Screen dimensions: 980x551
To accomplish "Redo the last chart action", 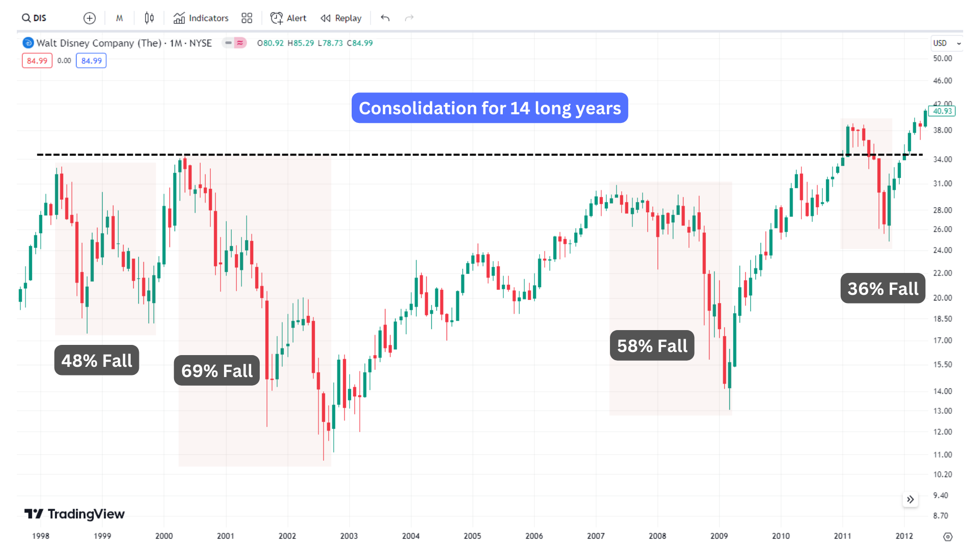I will pos(409,18).
